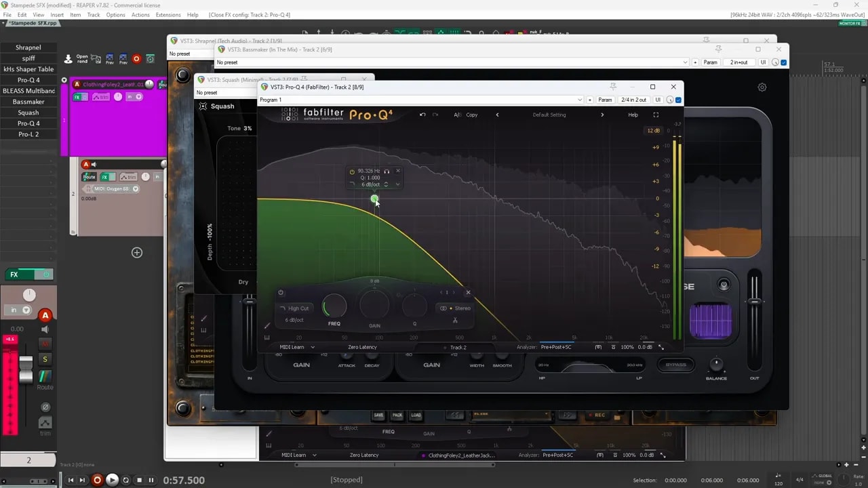
Task: Open Zero Latency processing mode menu
Action: coord(362,347)
